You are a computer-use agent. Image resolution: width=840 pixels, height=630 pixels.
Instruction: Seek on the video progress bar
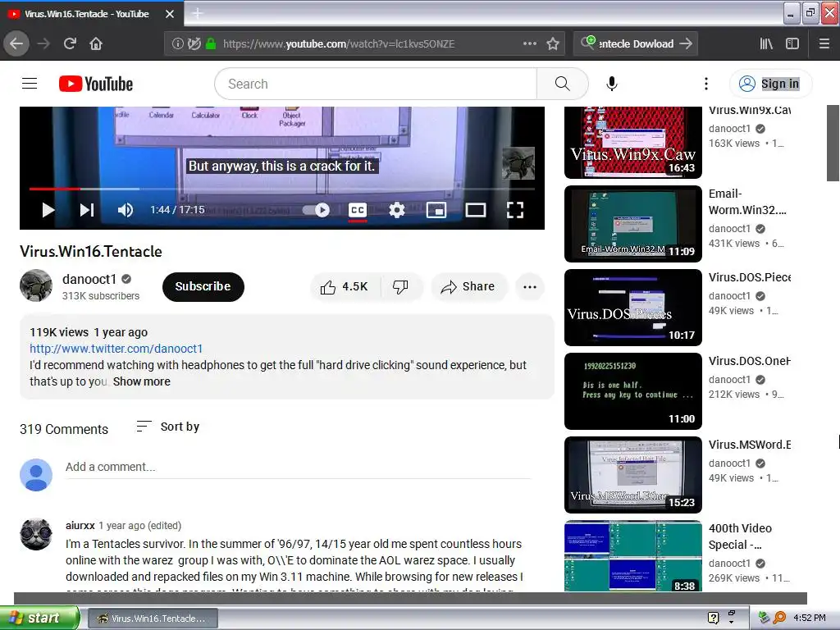(x=282, y=189)
